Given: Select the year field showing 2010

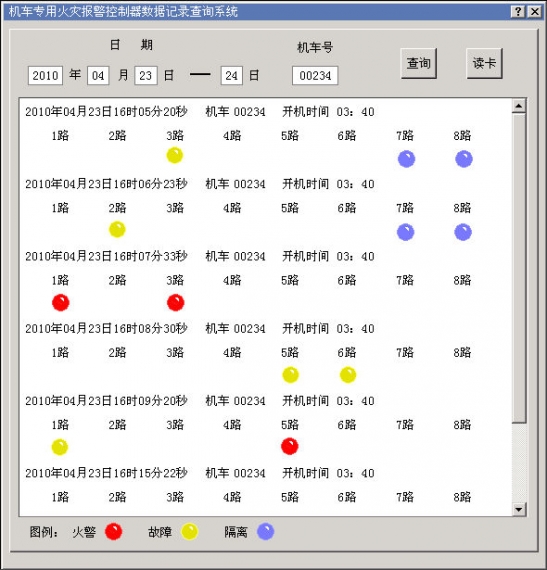Looking at the screenshot, I should pyautogui.click(x=45, y=76).
